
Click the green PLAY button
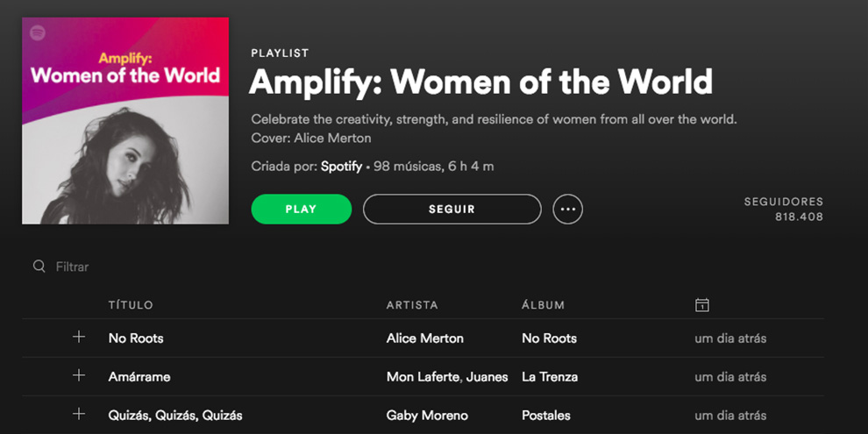click(301, 210)
